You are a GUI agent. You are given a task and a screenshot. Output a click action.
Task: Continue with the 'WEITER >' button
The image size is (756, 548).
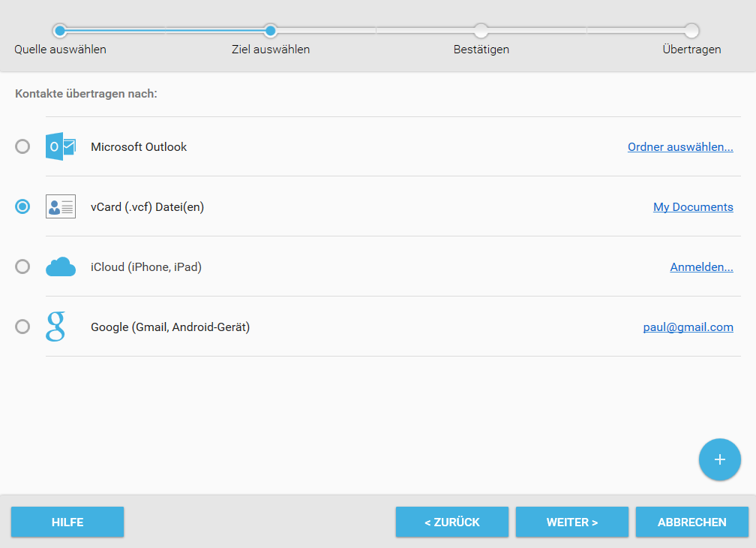[571, 522]
